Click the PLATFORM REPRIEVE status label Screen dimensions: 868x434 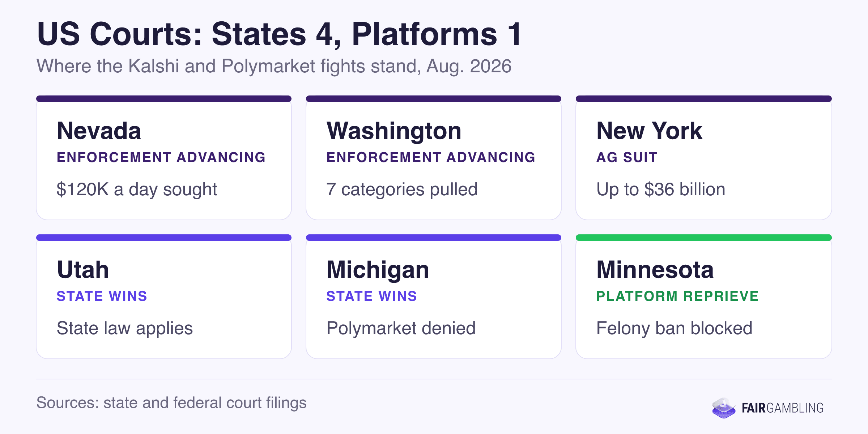677,296
